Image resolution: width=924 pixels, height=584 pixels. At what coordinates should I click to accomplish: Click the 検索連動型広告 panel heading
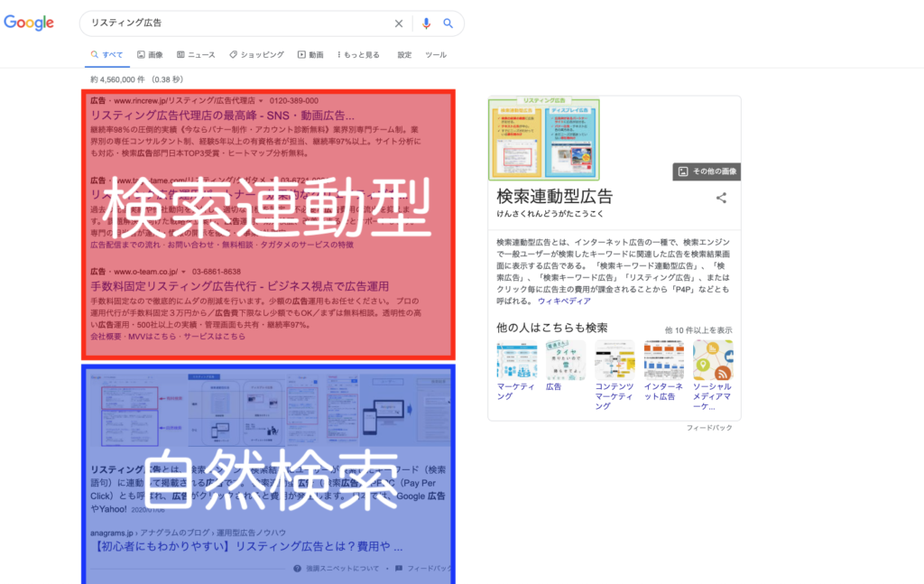pyautogui.click(x=555, y=196)
